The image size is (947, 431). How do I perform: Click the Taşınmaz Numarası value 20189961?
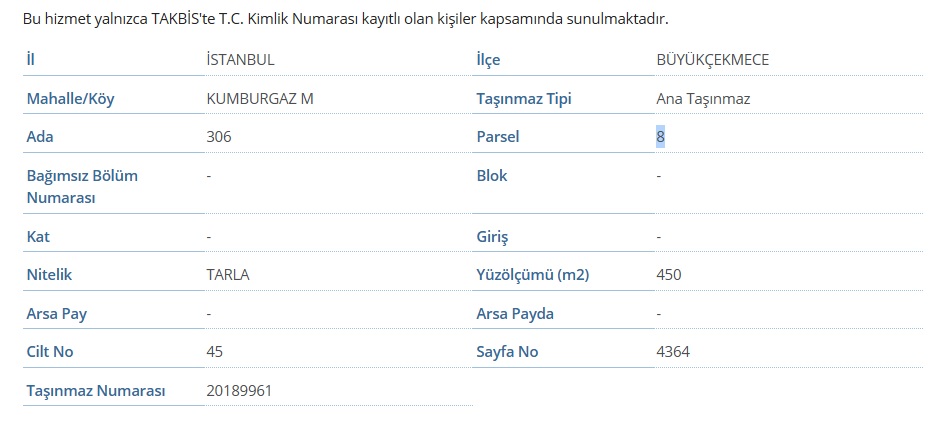point(239,391)
